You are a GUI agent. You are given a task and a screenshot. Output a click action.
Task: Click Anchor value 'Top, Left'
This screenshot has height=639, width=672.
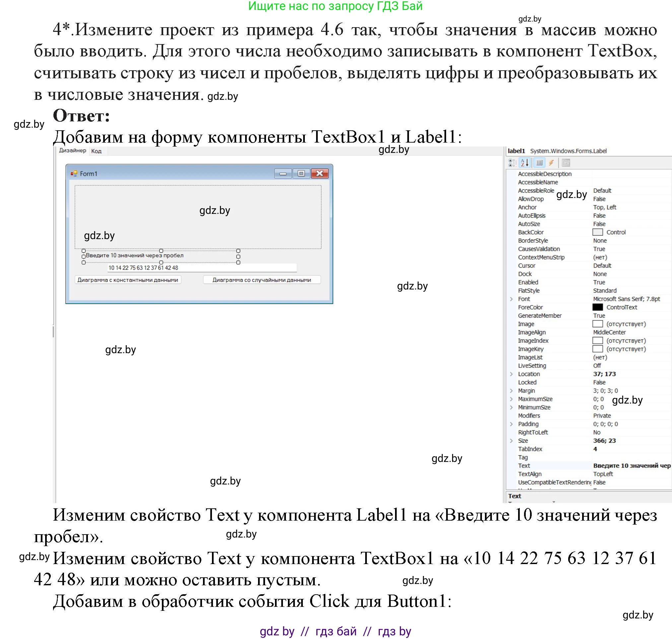pos(605,207)
